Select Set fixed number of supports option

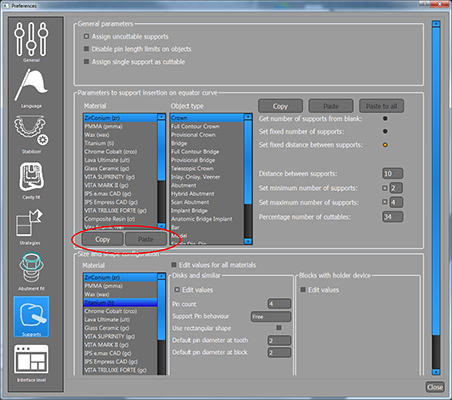(385, 131)
